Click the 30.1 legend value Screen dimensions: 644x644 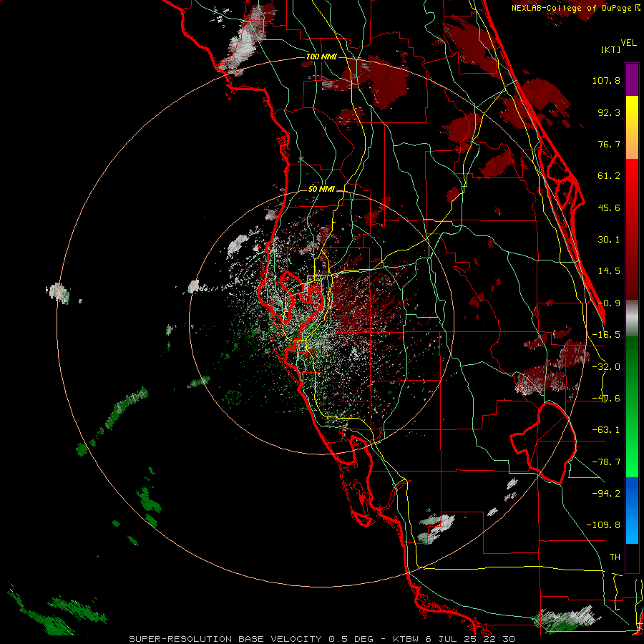point(609,240)
